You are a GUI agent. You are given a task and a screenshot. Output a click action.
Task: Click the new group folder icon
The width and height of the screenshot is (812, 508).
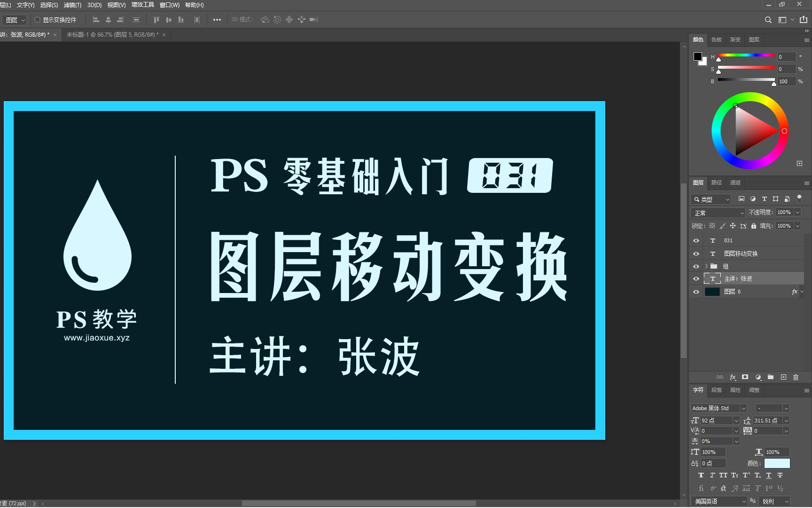click(x=771, y=377)
